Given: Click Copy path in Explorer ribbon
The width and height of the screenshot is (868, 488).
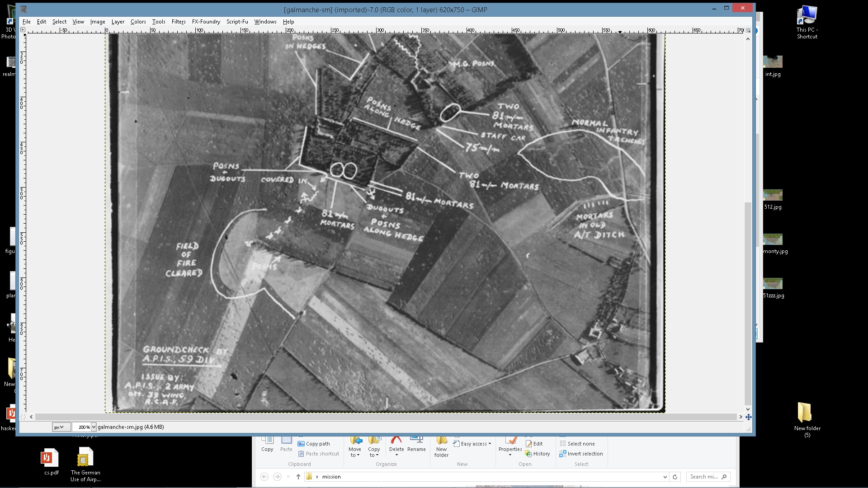Looking at the screenshot, I should tap(314, 444).
